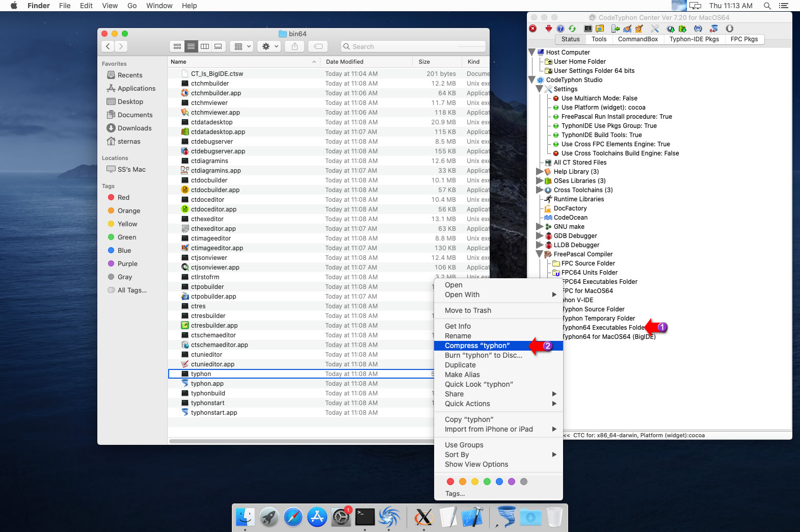This screenshot has height=532, width=800.
Task: Click the blue globe brackets icon
Action: click(698, 29)
